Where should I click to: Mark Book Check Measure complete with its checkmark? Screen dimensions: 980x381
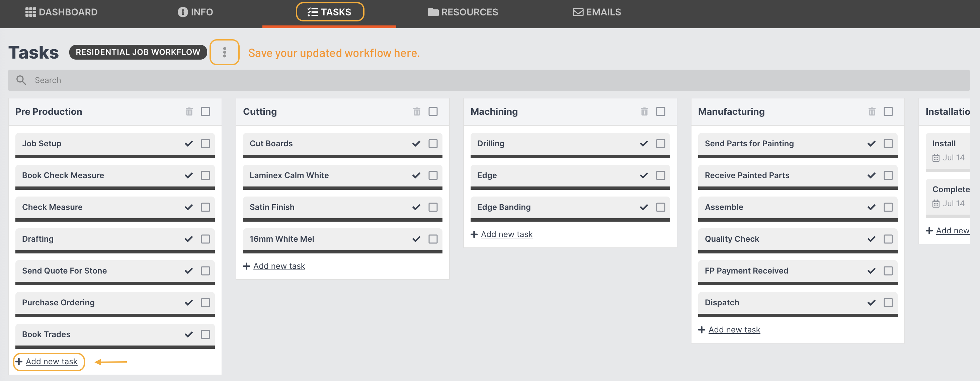pos(189,175)
